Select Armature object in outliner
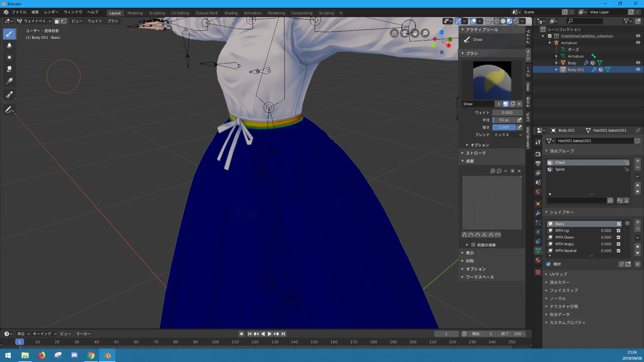 coord(569,43)
